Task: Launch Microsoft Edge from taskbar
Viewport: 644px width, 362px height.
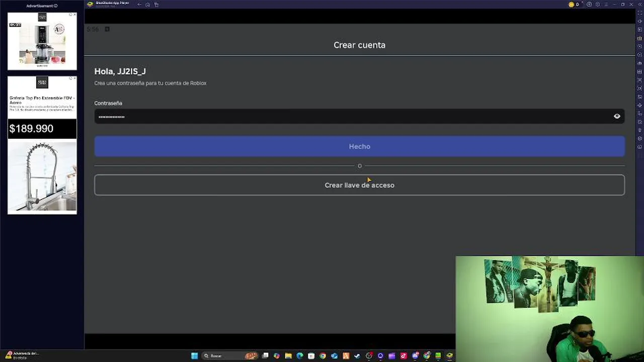Action: pos(299,356)
